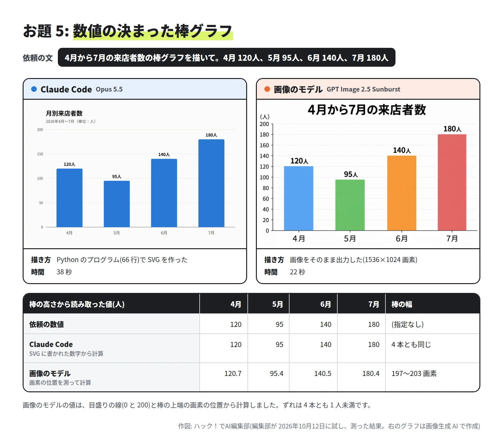Click the footnote starting 画像のモデルの値は

pos(197,405)
